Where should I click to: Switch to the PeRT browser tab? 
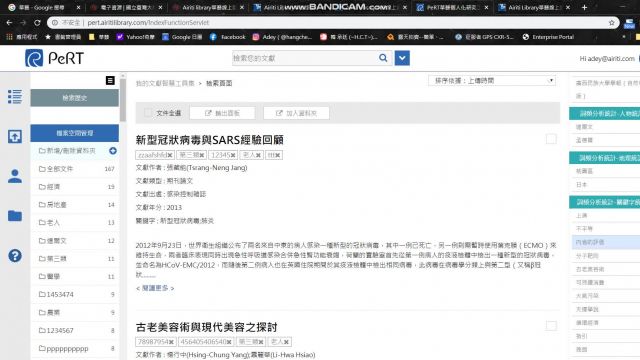(452, 7)
